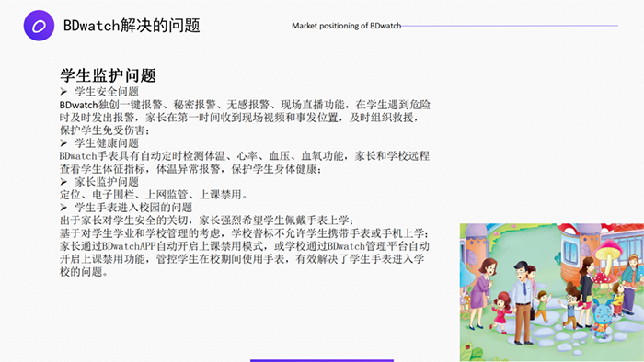
Task: Click the line 定位、电子围栏、上网监管、上课禁用
Action: tap(154, 195)
